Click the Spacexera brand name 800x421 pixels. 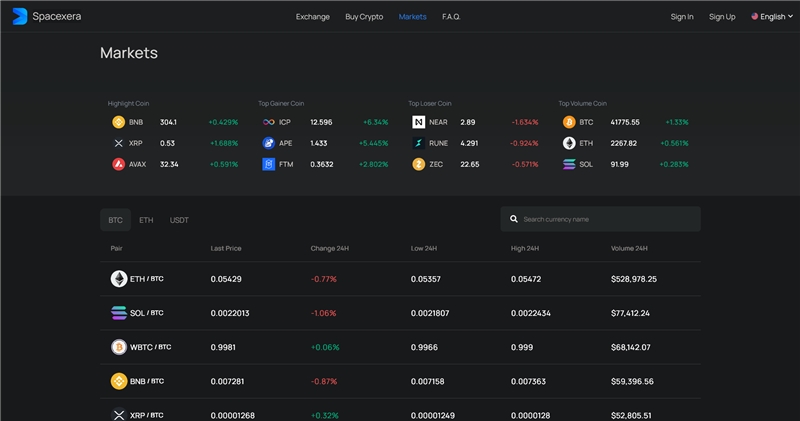point(57,16)
